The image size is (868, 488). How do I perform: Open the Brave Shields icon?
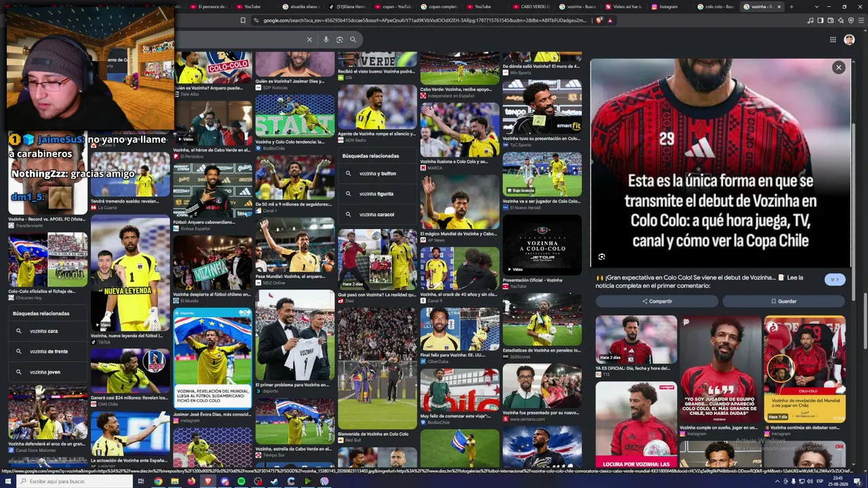[x=599, y=20]
